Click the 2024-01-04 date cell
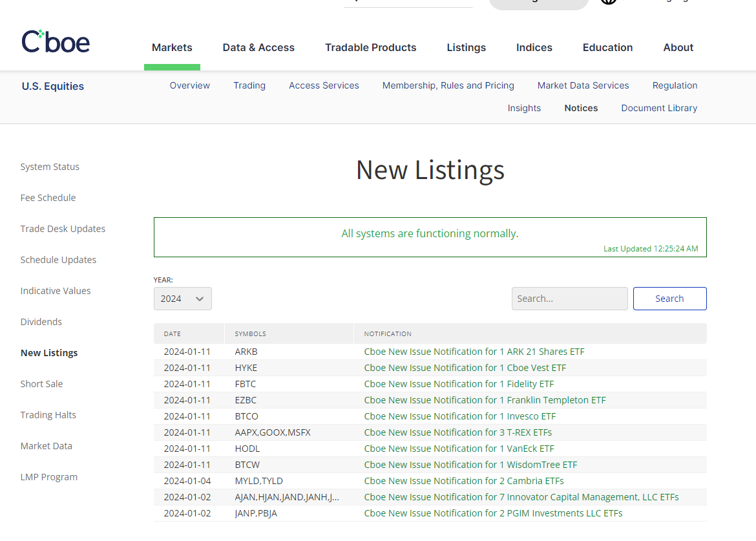Image resolution: width=756 pixels, height=541 pixels. (187, 481)
